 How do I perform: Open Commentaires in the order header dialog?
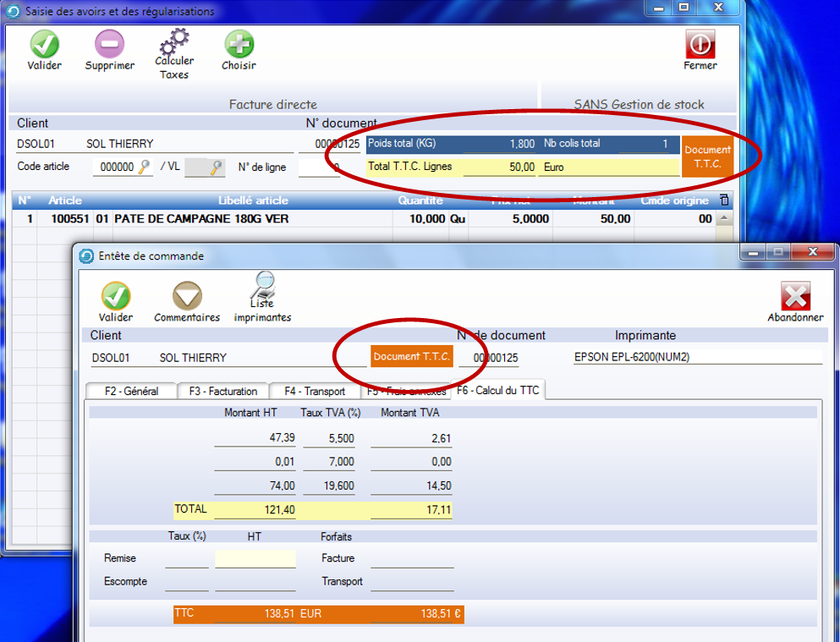(x=187, y=297)
